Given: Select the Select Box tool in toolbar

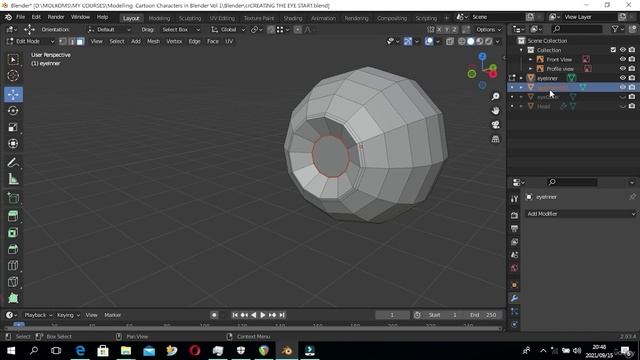Looking at the screenshot, I should pos(13,60).
